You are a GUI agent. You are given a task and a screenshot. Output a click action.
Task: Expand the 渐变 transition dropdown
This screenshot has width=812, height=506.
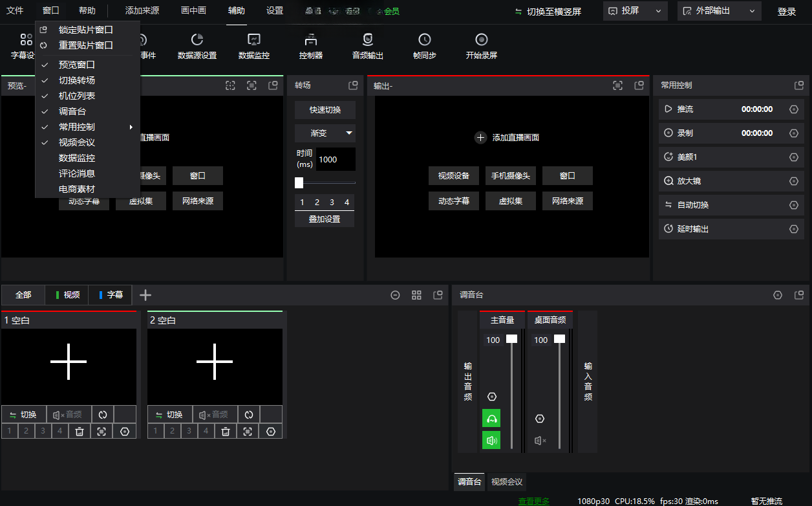325,133
